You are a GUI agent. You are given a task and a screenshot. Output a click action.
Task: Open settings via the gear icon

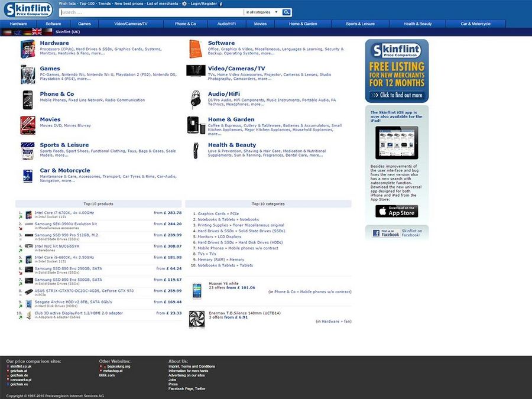[184, 4]
